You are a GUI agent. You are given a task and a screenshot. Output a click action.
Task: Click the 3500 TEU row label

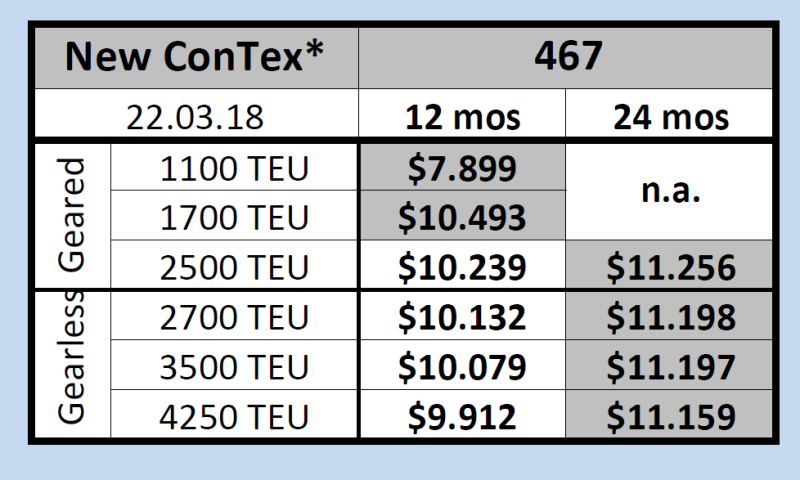pos(234,365)
